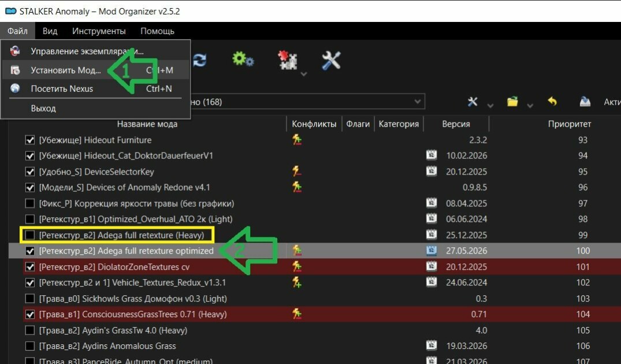Click the calendar icon next to version 10.02.2026
The image size is (621, 364).
[432, 155]
